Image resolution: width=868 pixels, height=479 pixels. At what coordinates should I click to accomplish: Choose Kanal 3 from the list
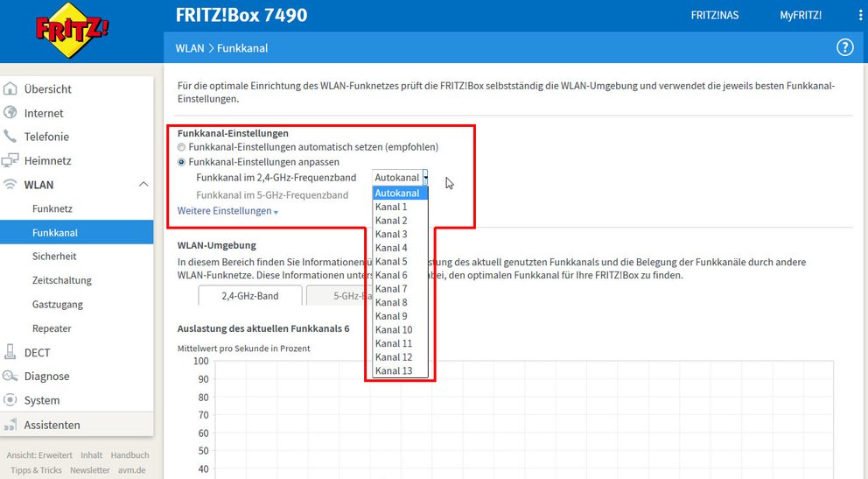click(400, 234)
